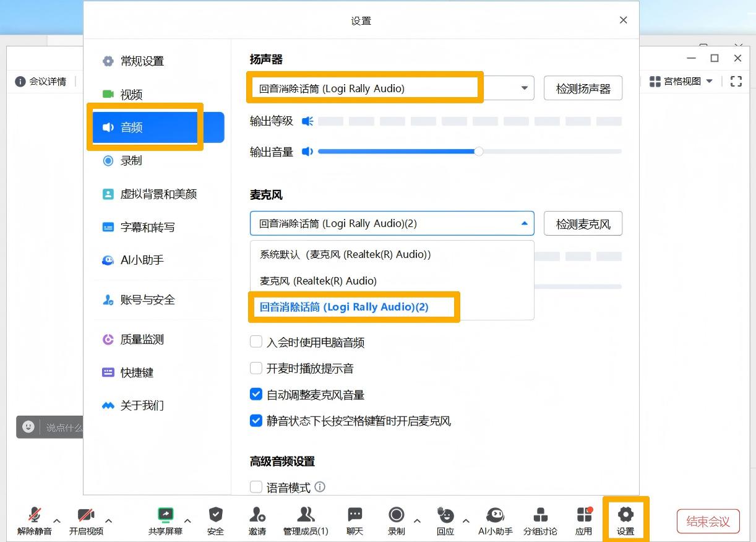Click the AI小助手 toolbar icon

(495, 515)
